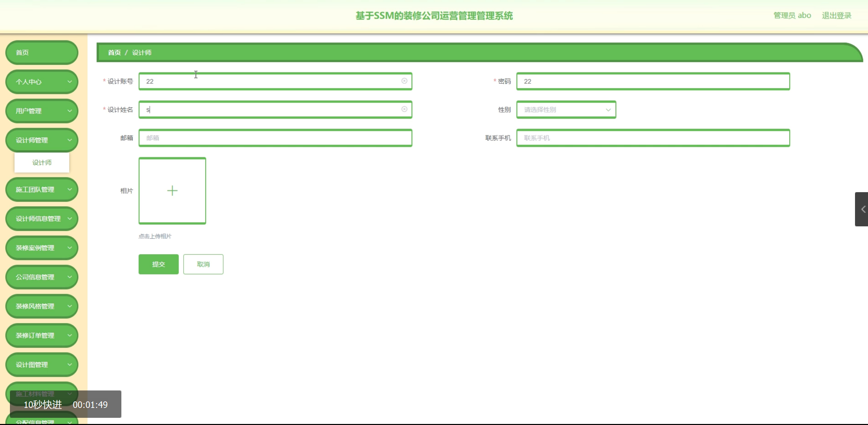Select the 设计师 submenu item
The width and height of the screenshot is (868, 425).
(x=42, y=162)
